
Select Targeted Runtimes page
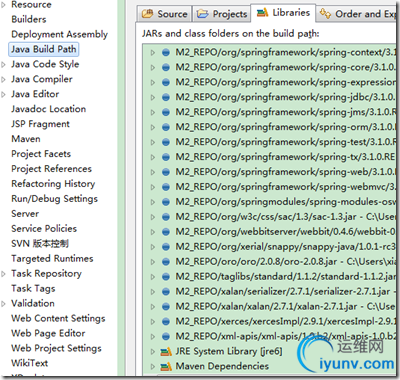[52, 259]
